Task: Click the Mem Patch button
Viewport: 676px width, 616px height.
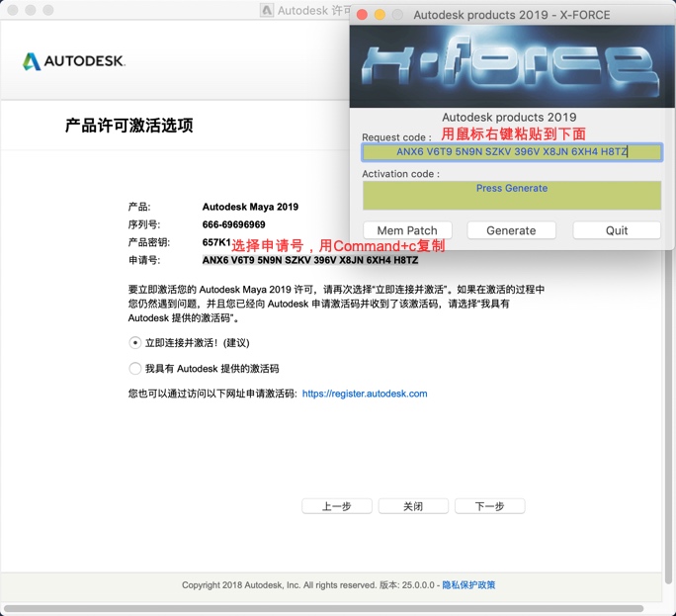Action: [x=407, y=230]
